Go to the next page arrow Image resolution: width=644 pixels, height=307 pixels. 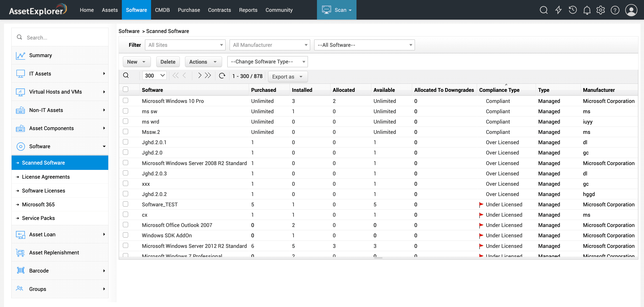click(200, 75)
